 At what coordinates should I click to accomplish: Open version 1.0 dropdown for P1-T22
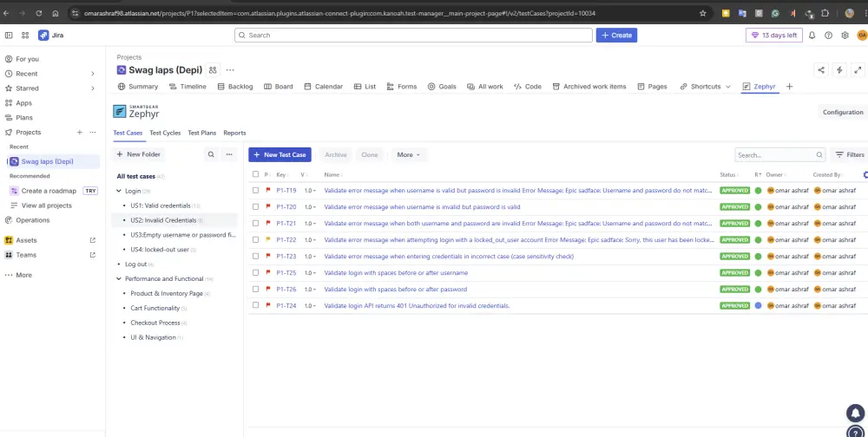pyautogui.click(x=310, y=239)
